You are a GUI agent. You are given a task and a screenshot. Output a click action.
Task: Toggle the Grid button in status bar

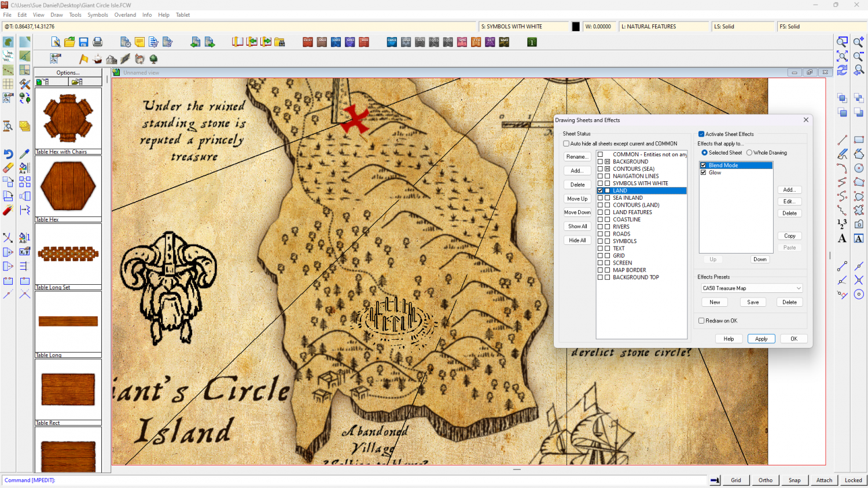(x=736, y=480)
